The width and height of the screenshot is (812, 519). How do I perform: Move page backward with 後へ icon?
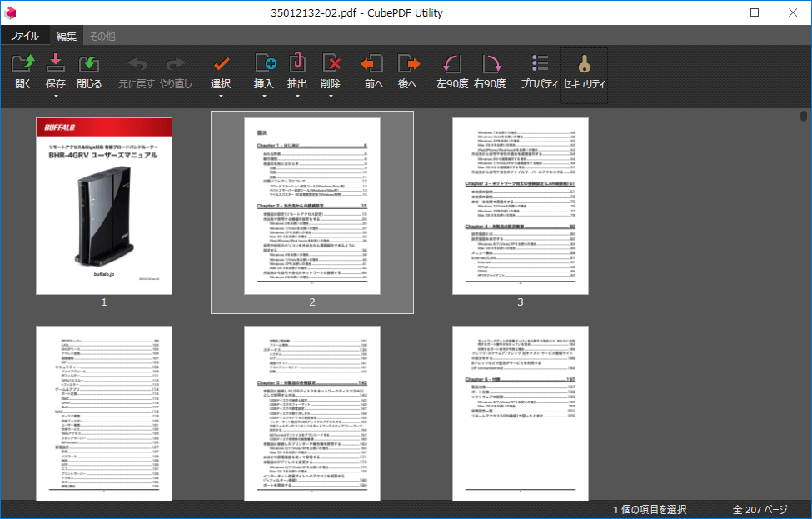pyautogui.click(x=407, y=64)
